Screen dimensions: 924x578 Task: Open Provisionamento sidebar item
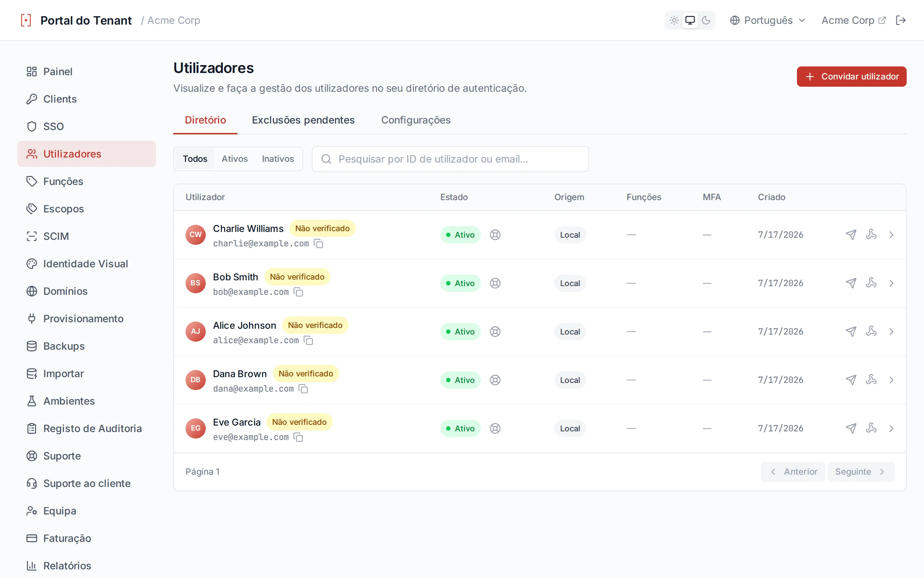[x=86, y=318]
